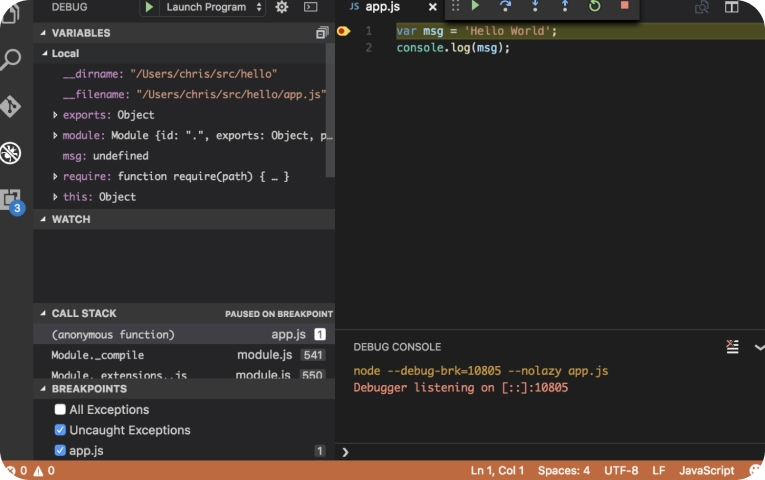Go to line via Ln 1, Col 1
This screenshot has height=480, width=765.
[x=497, y=470]
